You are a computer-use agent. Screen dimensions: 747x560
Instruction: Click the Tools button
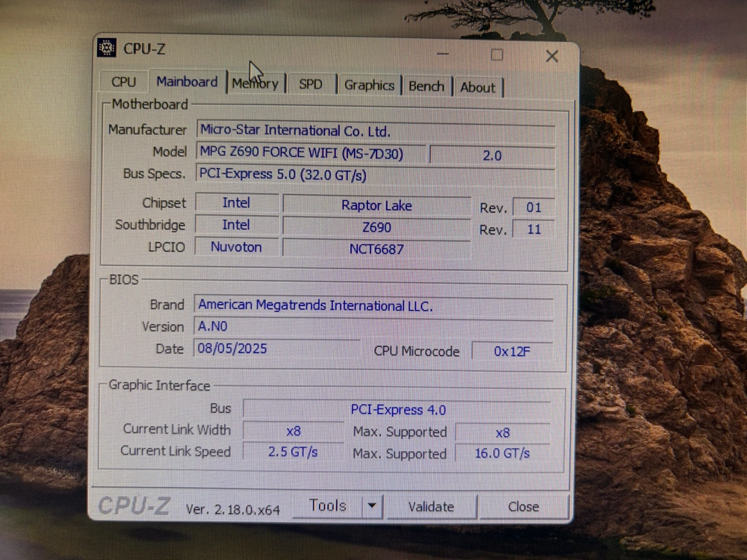tap(328, 505)
